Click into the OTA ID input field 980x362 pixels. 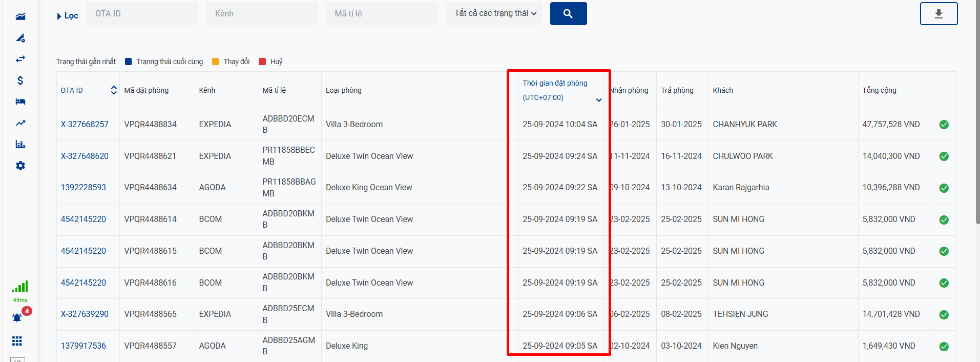(141, 14)
